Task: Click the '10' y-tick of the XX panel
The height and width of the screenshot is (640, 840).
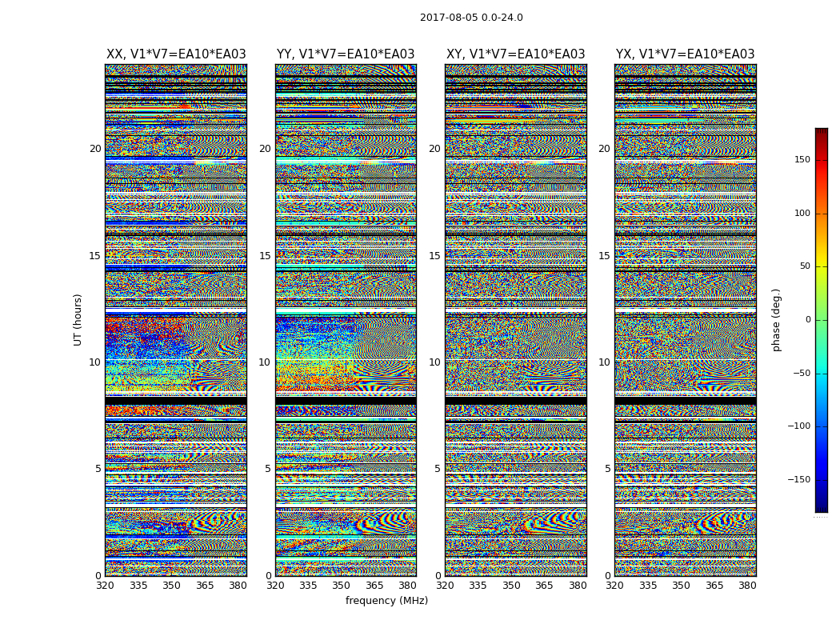Action: pyautogui.click(x=95, y=362)
